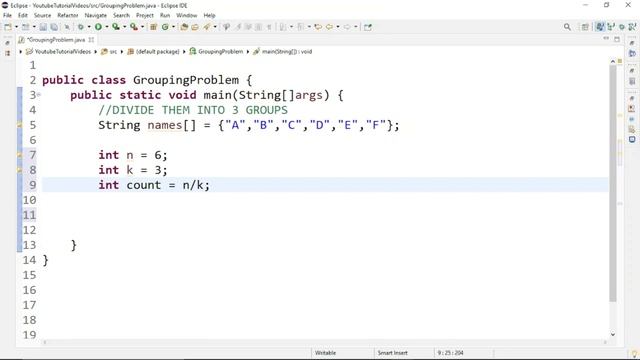Expand breadcrumb arrow before src
The width and height of the screenshot is (640, 360).
[x=96, y=52]
